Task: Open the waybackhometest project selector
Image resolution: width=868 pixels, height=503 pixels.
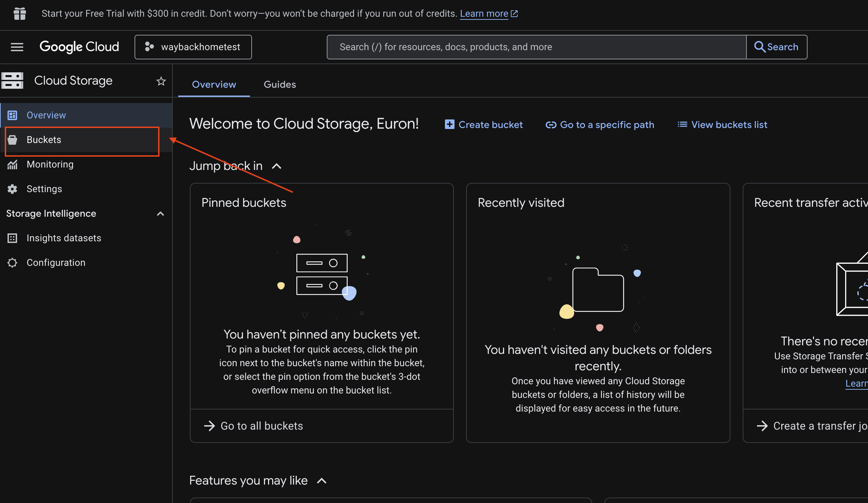Action: (x=193, y=47)
